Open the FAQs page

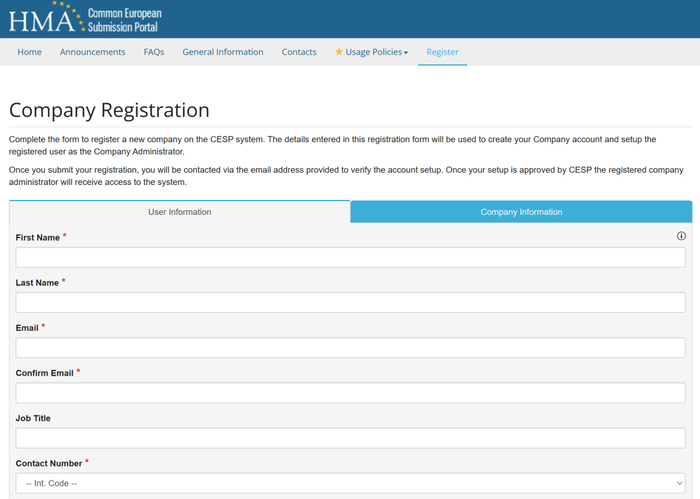click(154, 52)
